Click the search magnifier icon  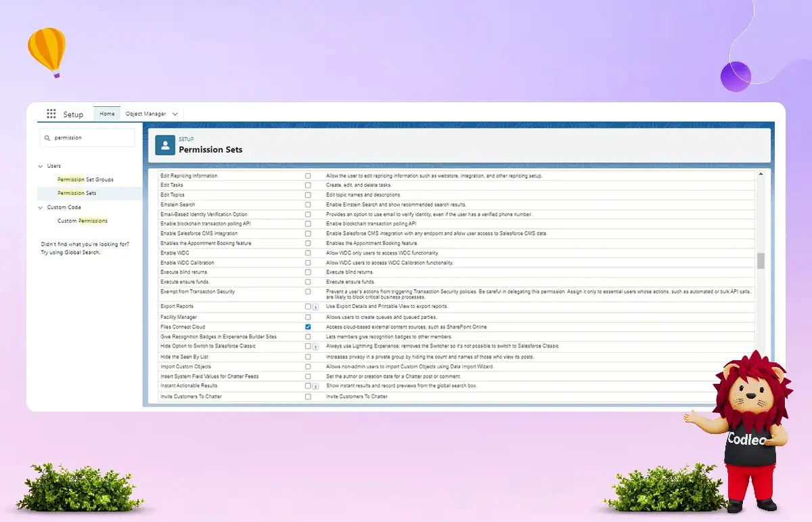pyautogui.click(x=47, y=137)
